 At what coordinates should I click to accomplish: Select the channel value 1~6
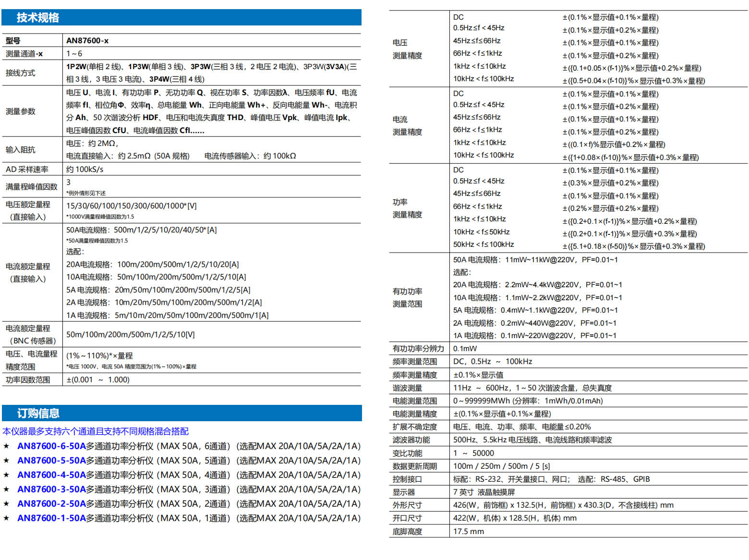[74, 54]
